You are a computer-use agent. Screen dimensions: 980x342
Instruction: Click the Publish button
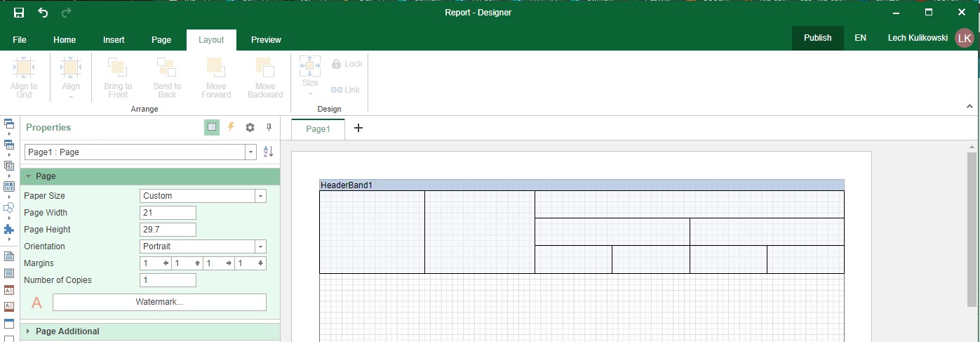(817, 38)
